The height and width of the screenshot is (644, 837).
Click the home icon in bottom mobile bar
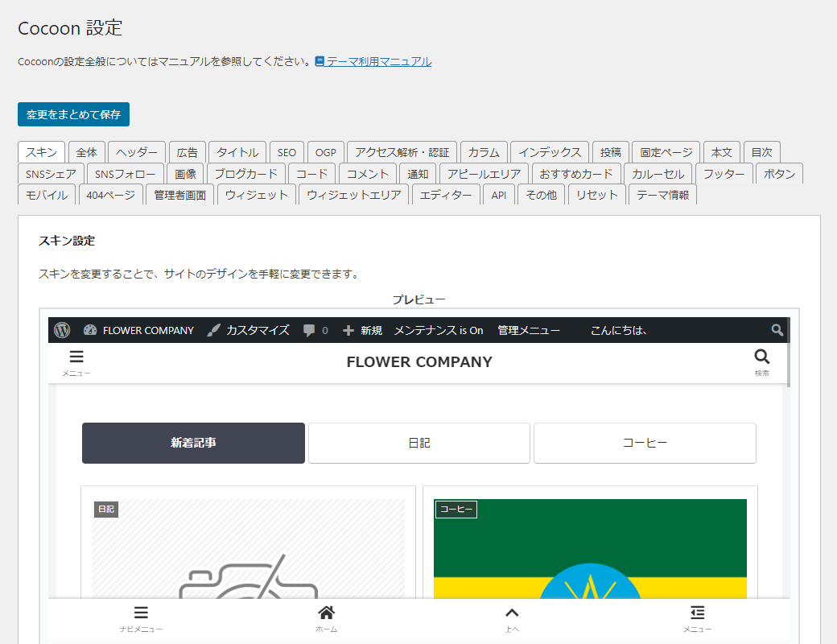pyautogui.click(x=326, y=613)
